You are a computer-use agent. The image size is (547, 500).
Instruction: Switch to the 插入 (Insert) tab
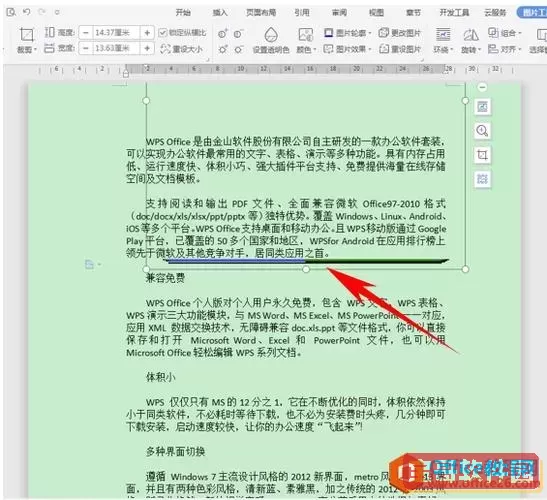pyautogui.click(x=220, y=13)
